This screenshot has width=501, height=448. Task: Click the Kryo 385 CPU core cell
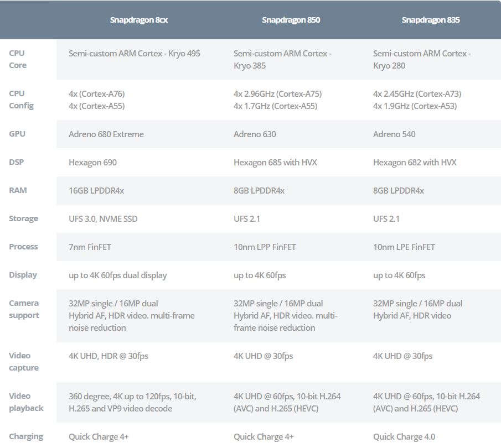tap(282, 59)
